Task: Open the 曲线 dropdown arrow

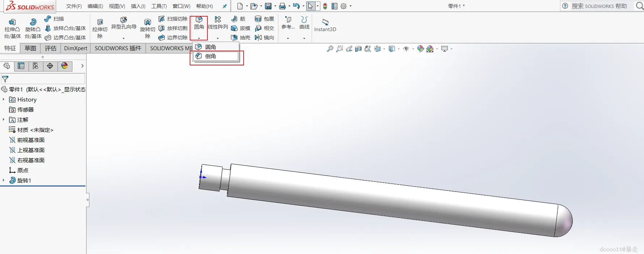Action: [x=304, y=38]
